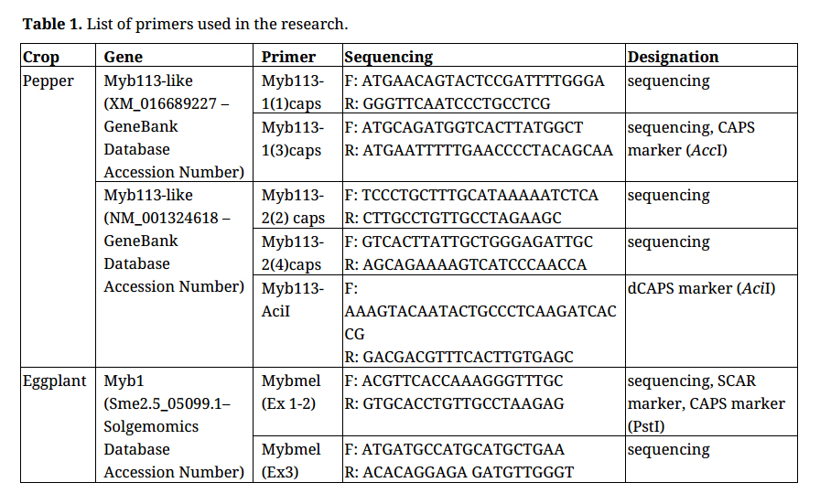The image size is (820, 504).
Task: Click the Mybmel (Ex 1-2) primer cell
Action: tap(291, 391)
